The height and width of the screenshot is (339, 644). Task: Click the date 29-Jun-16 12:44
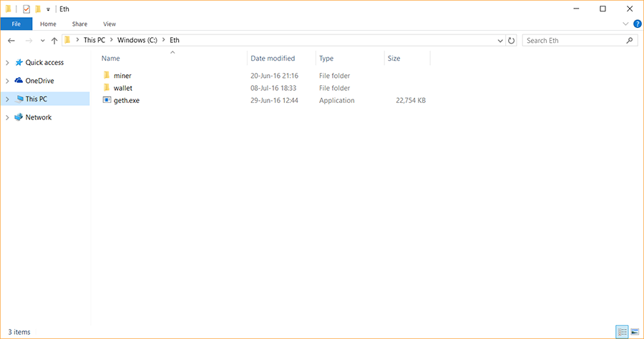click(x=274, y=100)
